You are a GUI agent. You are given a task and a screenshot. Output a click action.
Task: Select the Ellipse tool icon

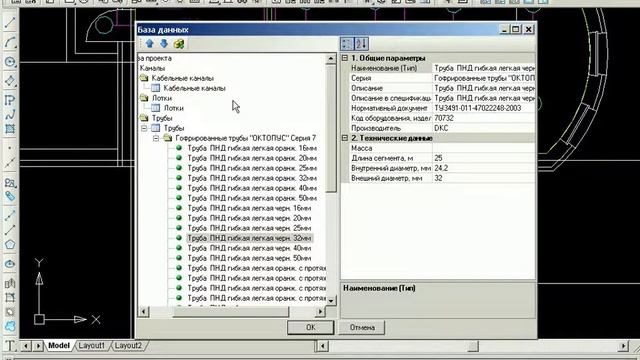coord(10,264)
